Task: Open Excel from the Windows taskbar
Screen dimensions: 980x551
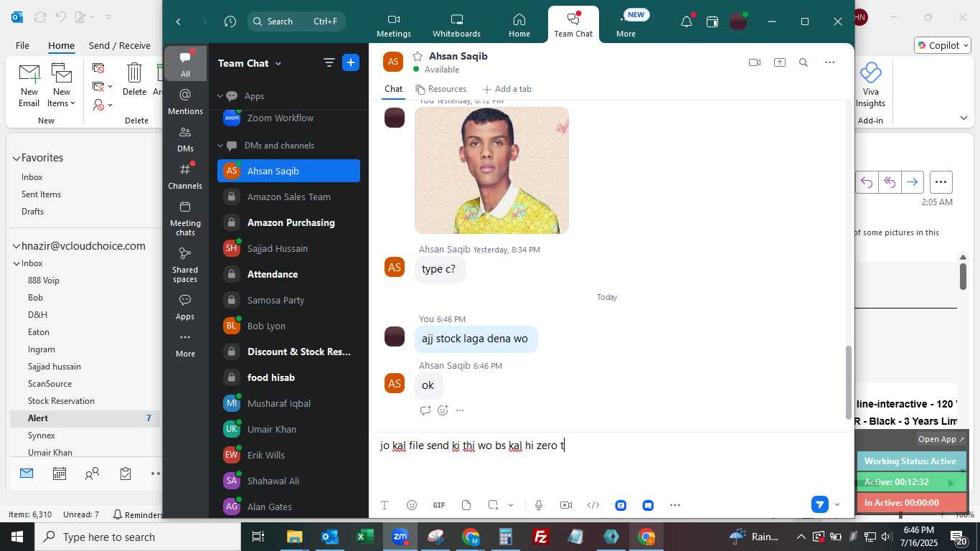Action: (364, 537)
